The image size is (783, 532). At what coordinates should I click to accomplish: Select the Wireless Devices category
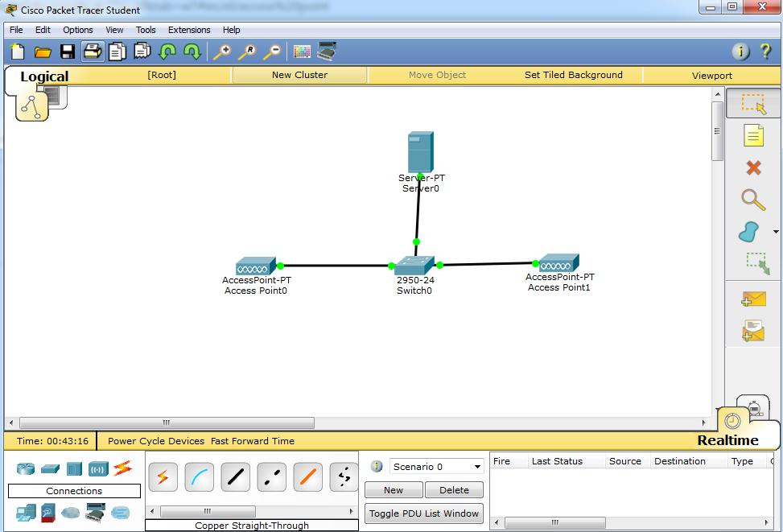[98, 469]
